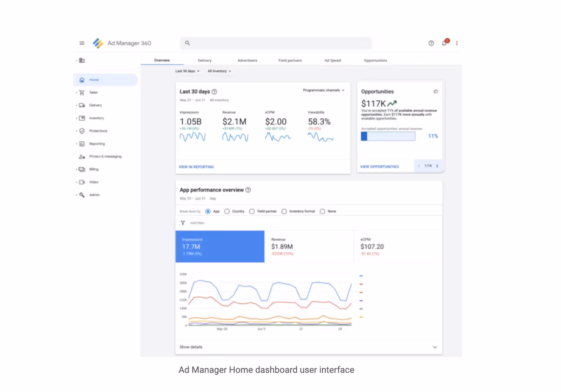Open the Inventory section
This screenshot has height=392, width=561.
[97, 118]
